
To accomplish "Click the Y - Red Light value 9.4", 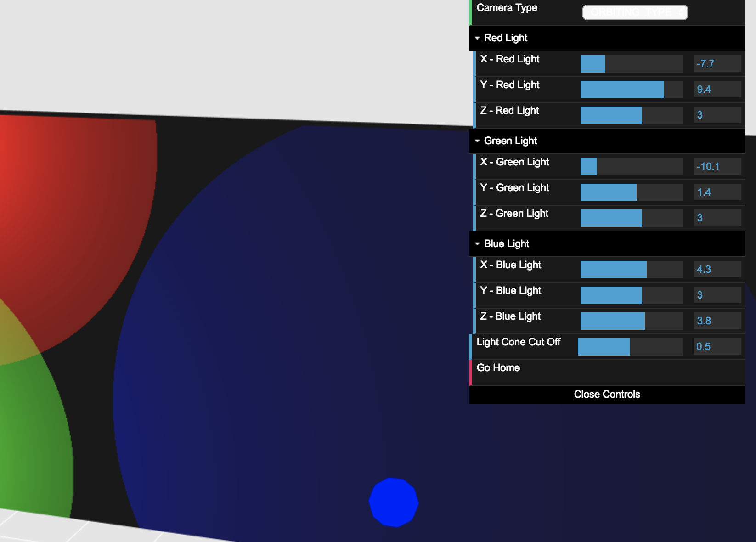I will point(718,89).
